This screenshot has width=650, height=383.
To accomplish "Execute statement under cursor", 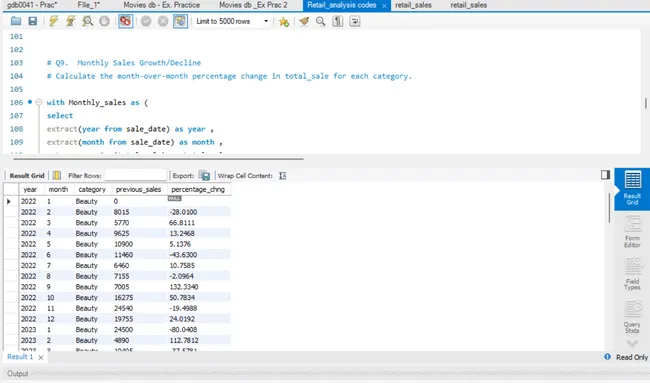I will coord(70,21).
